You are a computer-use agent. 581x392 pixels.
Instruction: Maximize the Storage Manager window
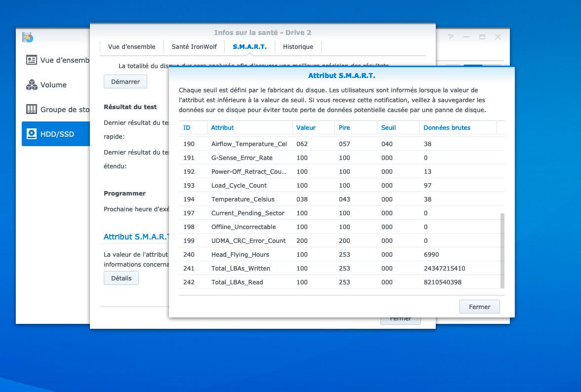482,37
